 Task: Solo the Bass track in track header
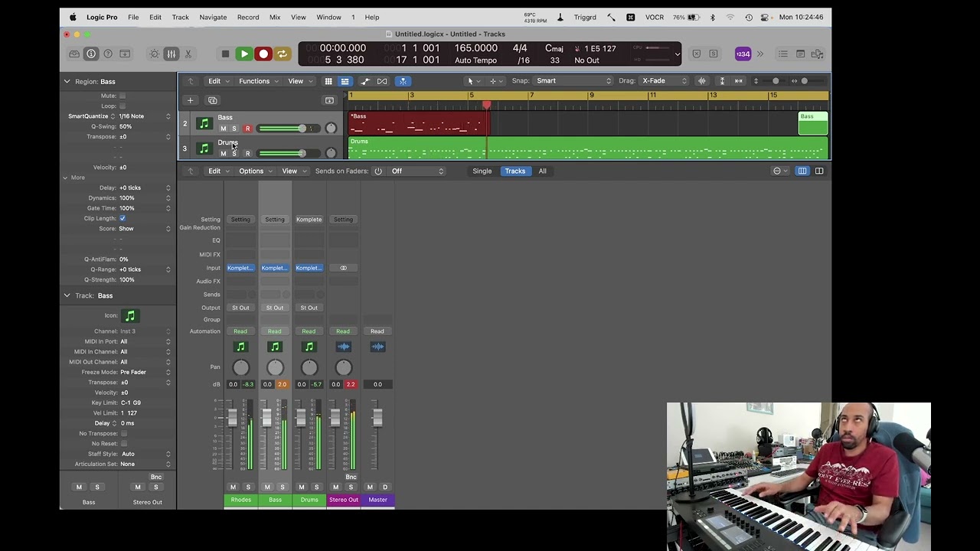234,129
